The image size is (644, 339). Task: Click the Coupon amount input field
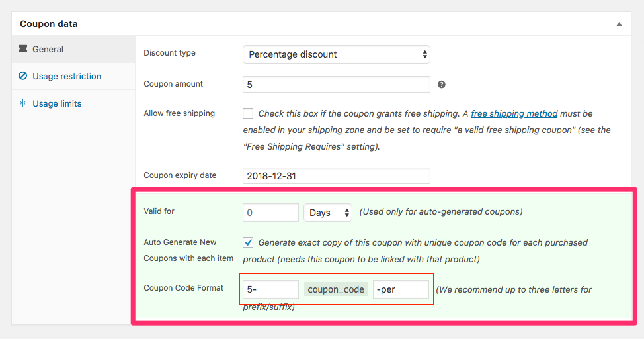point(336,85)
